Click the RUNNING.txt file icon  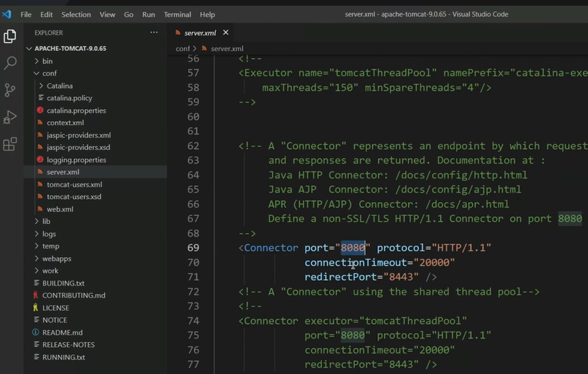pyautogui.click(x=36, y=357)
